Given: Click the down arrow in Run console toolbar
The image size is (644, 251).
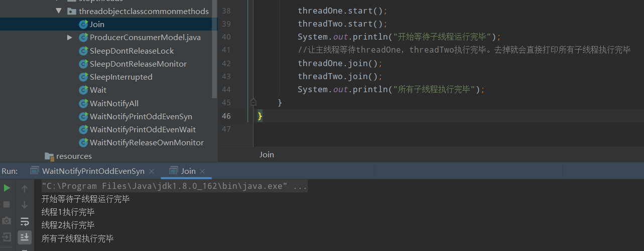Looking at the screenshot, I should click(25, 205).
